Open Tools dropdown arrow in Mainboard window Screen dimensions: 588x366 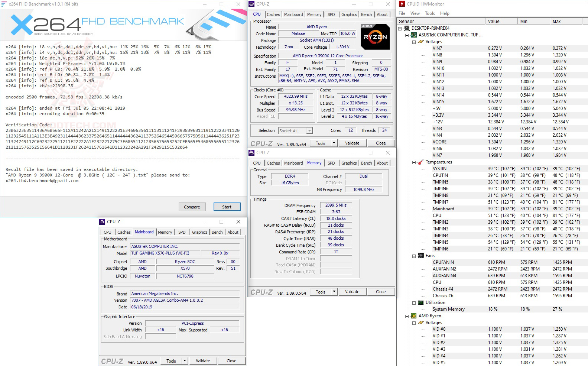185,361
